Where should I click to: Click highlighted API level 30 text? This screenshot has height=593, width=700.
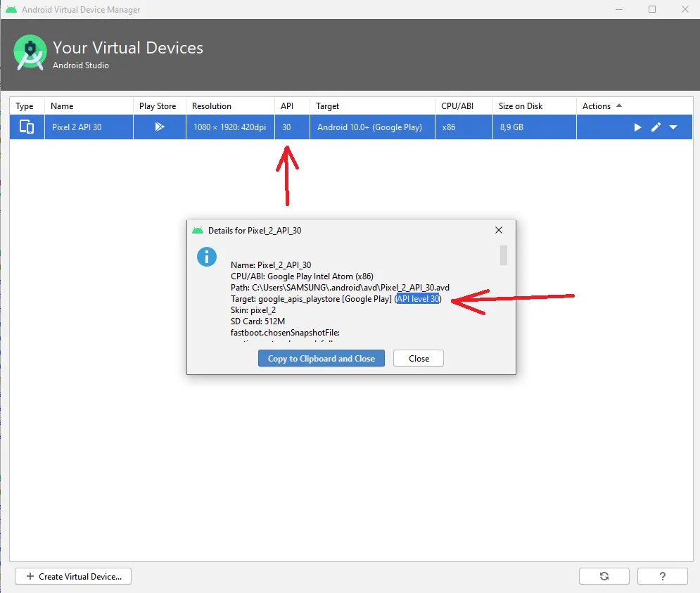(418, 299)
